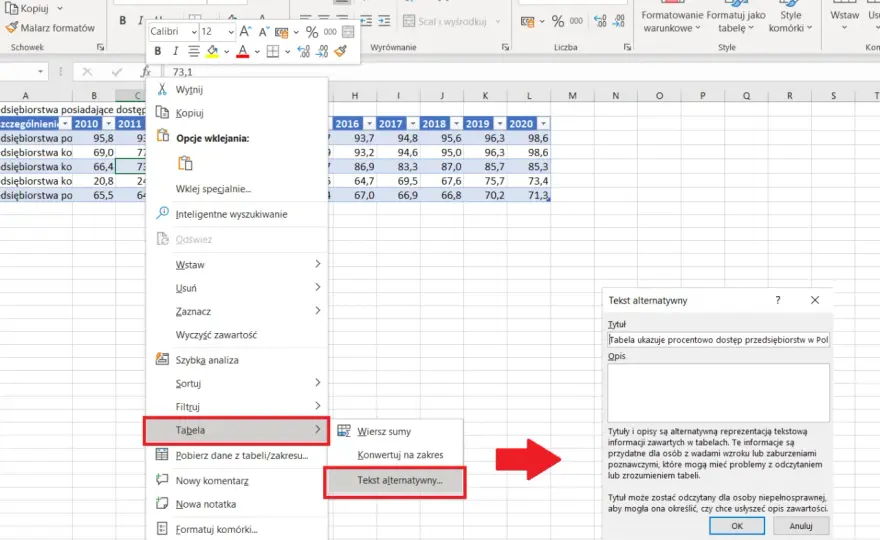
Task: Select Wklej specjalnie... in context menu
Action: pos(237,189)
